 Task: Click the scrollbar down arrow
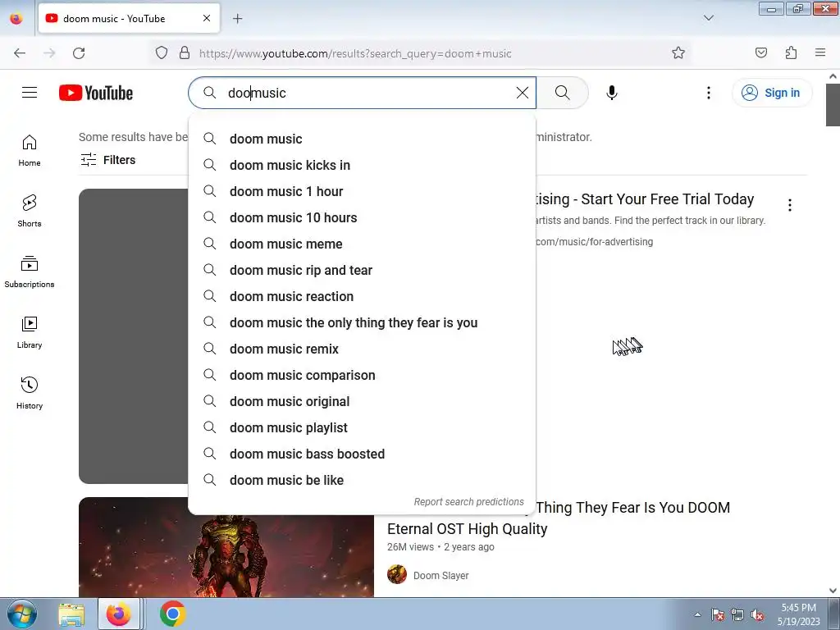(x=833, y=591)
